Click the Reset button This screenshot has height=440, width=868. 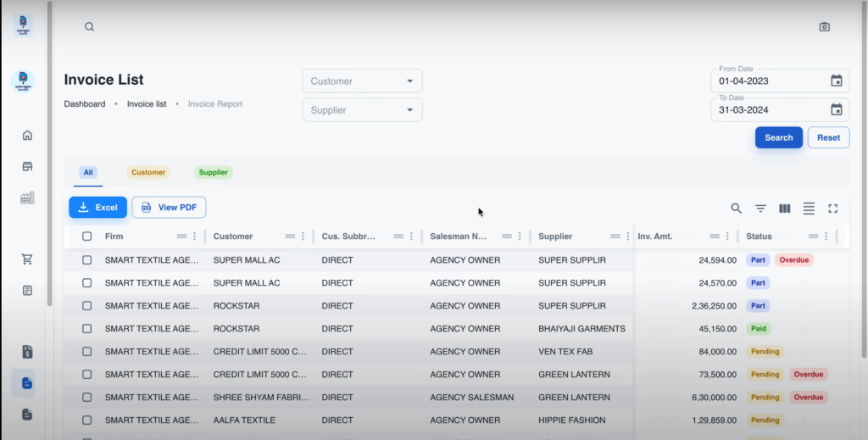828,137
